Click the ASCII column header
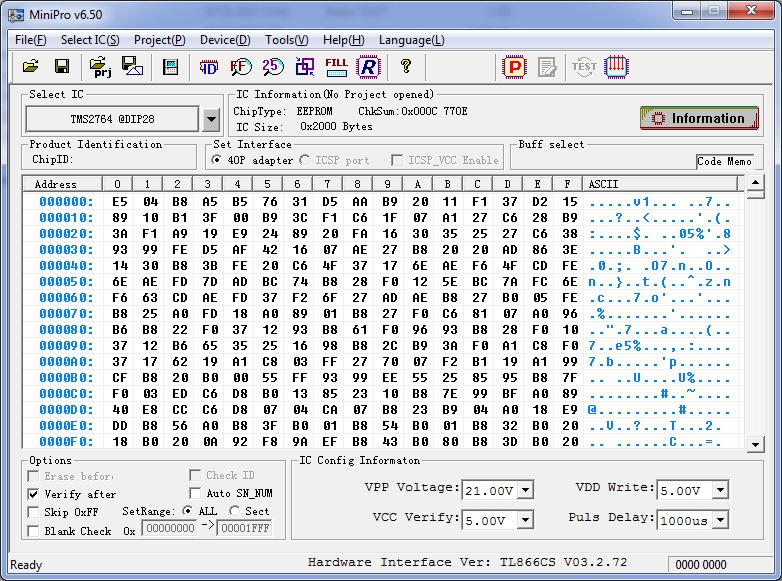Screen dimensions: 782x581 click(660, 184)
